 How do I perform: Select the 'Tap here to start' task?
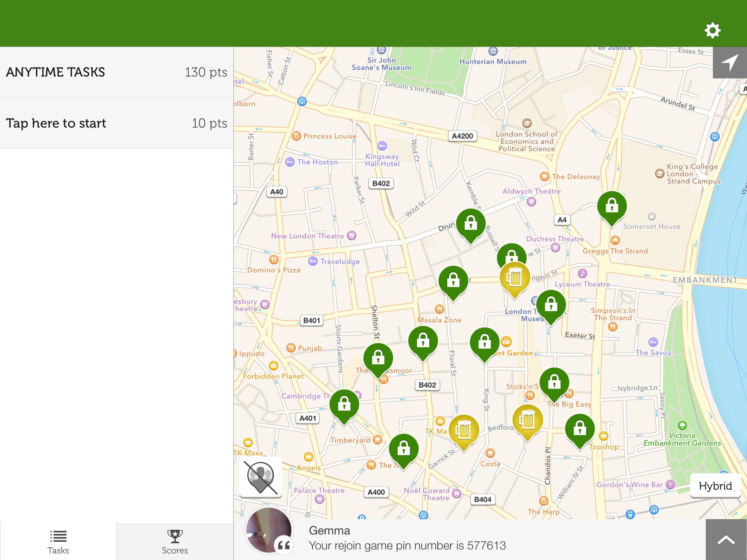pos(116,123)
